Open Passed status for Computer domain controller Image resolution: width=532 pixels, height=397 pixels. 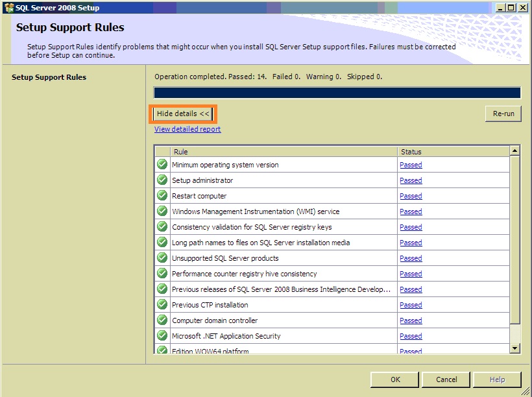tap(411, 321)
